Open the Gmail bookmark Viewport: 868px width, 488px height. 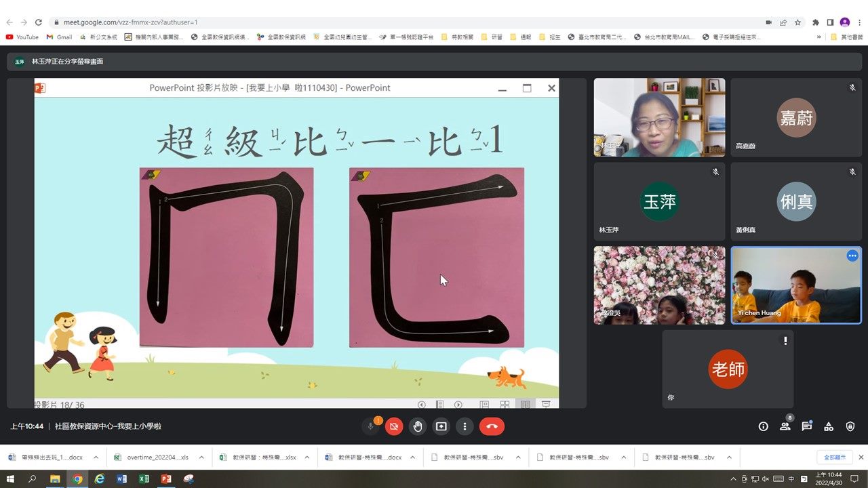(x=59, y=37)
